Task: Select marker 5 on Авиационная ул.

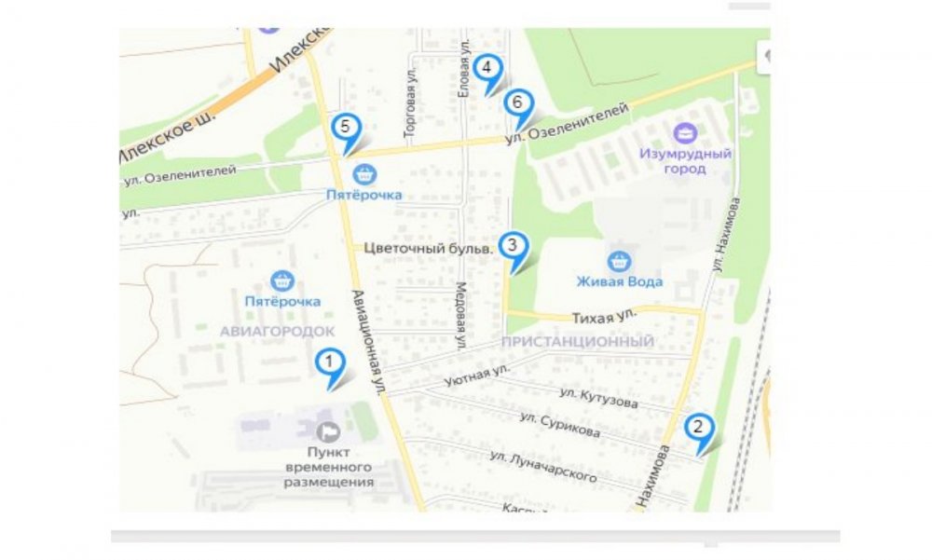Action: tap(346, 131)
